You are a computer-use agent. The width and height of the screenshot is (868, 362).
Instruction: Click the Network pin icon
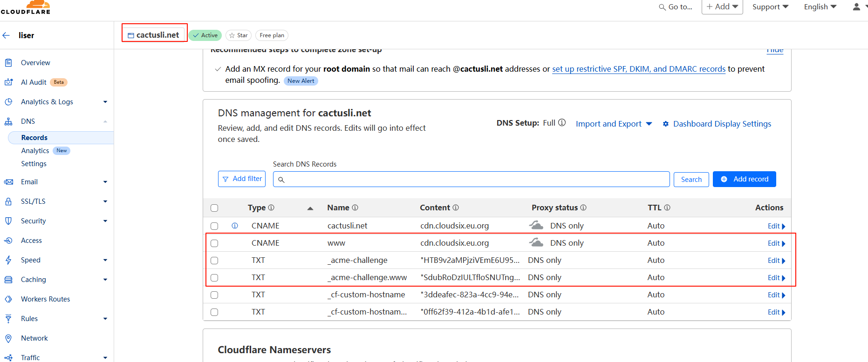(x=8, y=338)
